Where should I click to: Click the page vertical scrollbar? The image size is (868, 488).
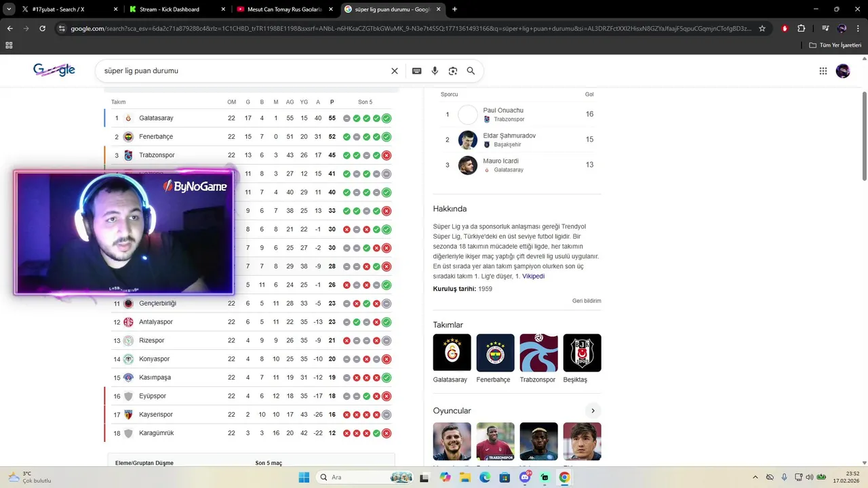[864, 136]
